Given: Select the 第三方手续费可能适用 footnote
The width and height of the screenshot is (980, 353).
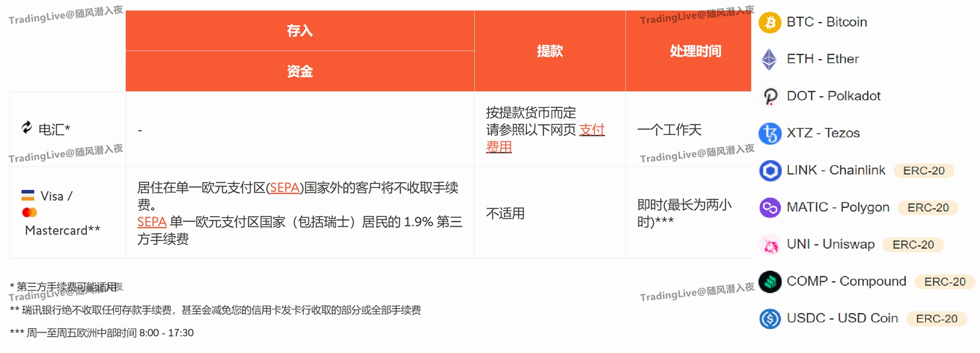Looking at the screenshot, I should point(63,287).
